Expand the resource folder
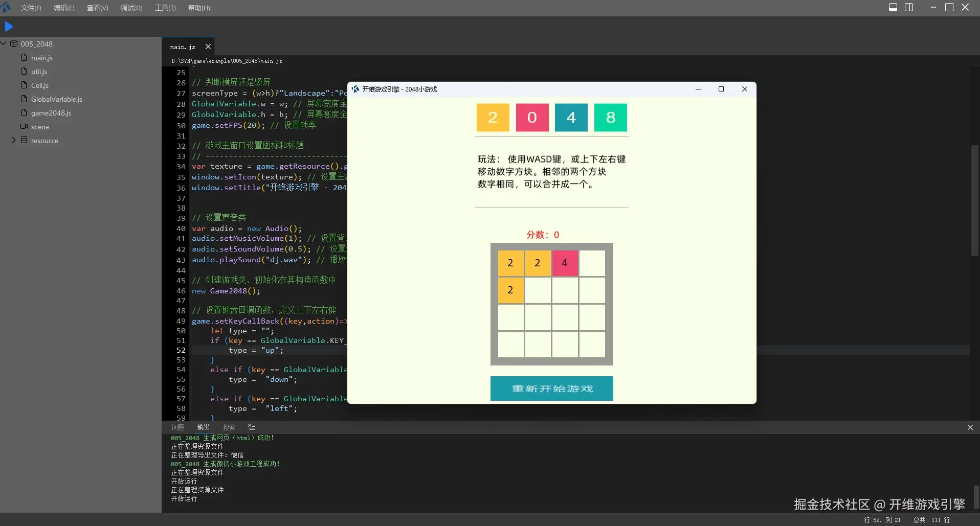Viewport: 980px width, 526px height. coord(14,140)
